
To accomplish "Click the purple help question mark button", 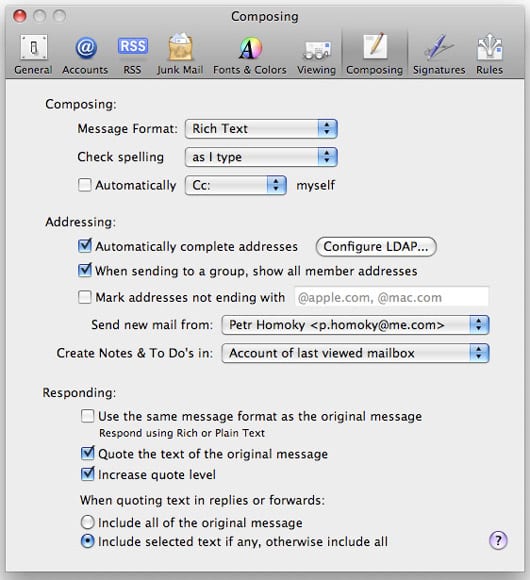I will click(498, 541).
